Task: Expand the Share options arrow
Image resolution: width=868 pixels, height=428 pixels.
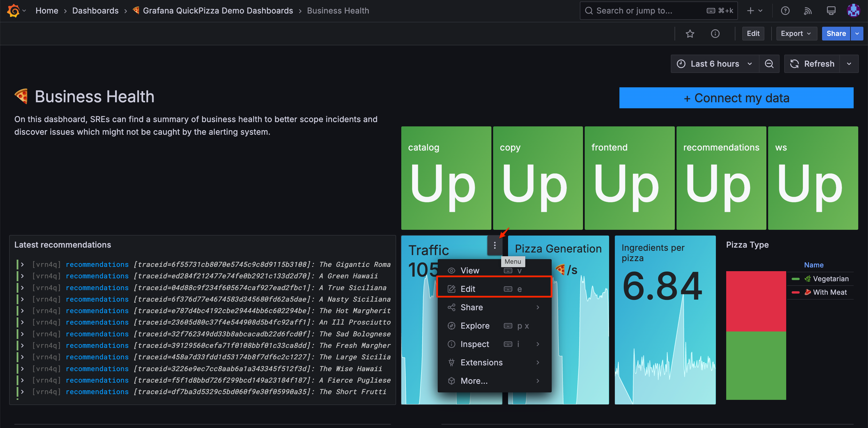Action: (x=857, y=34)
